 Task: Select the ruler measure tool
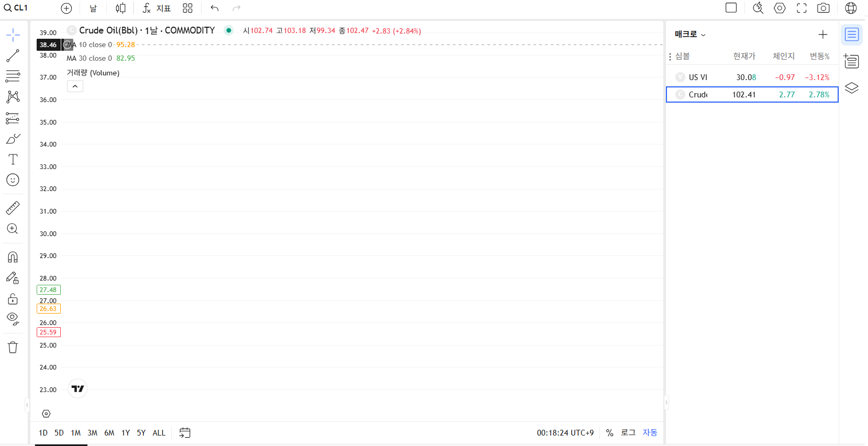13,208
